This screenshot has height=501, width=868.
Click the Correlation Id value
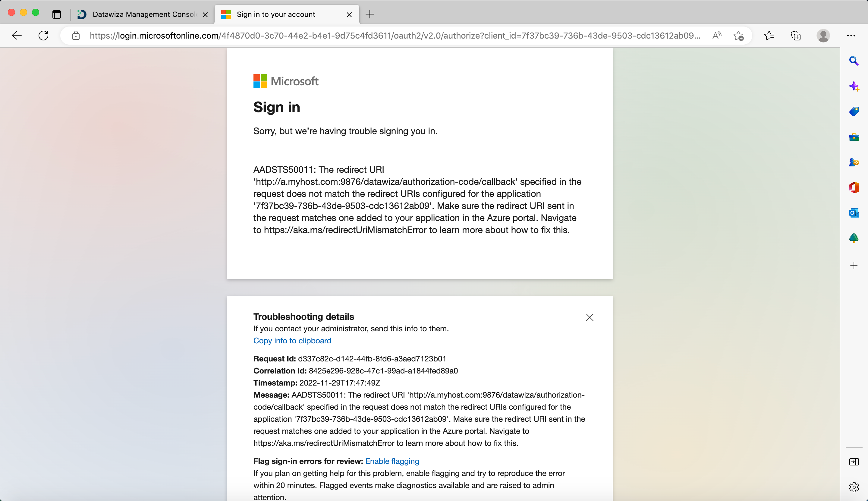383,370
